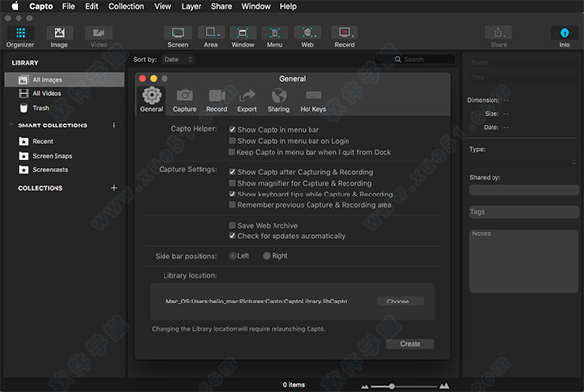Open Screen Snaps smart collection

(64, 156)
